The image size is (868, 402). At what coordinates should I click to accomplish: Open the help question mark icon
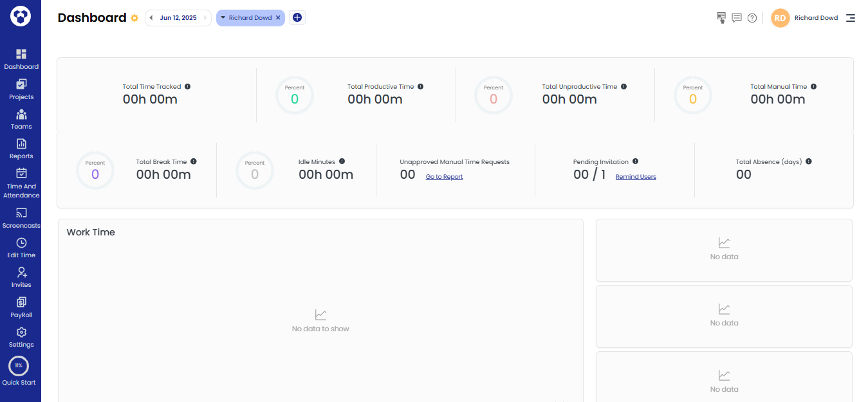[752, 17]
